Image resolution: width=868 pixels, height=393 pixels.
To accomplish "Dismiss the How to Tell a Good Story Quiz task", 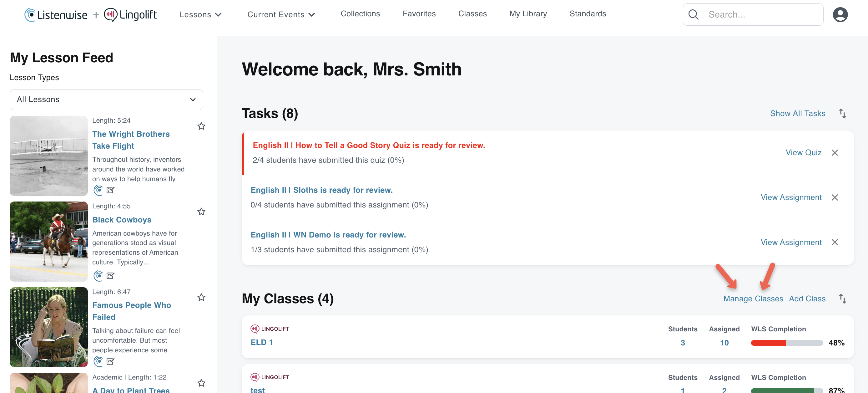I will [835, 153].
